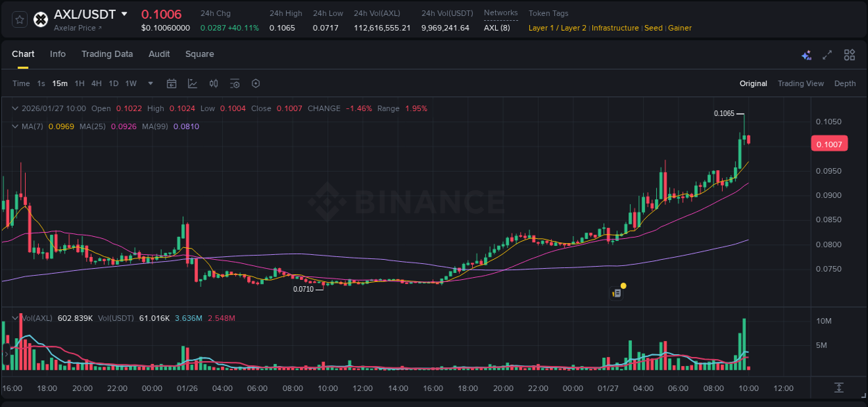Switch chart style using the line-chart icon

pos(192,83)
